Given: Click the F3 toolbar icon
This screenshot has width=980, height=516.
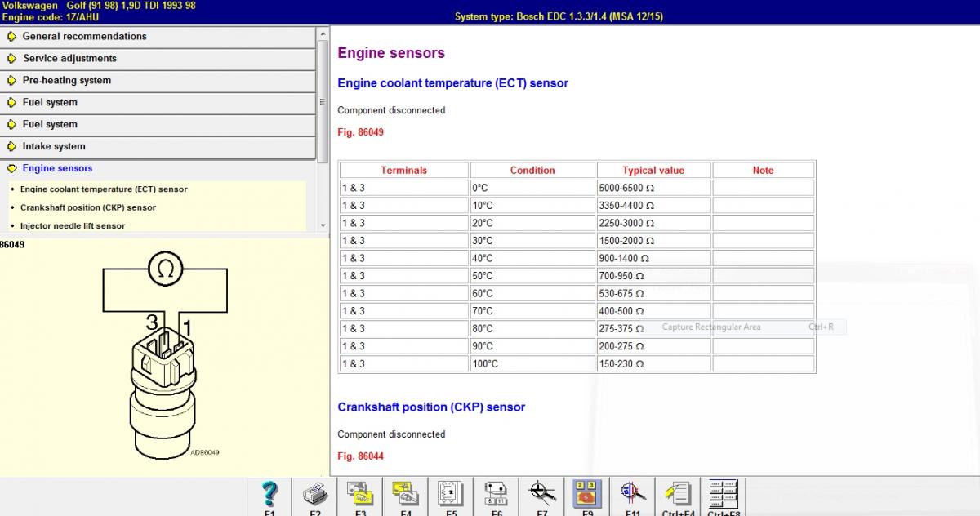Looking at the screenshot, I should [x=360, y=494].
